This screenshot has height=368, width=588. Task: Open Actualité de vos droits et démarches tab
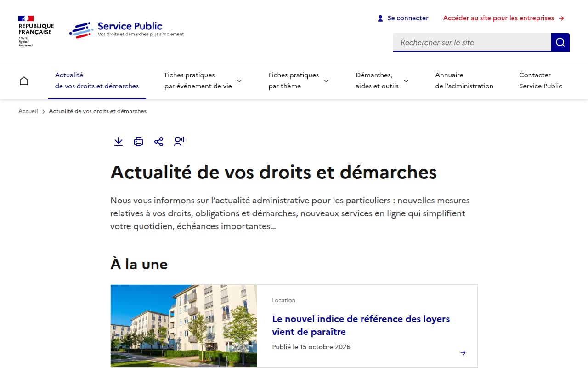(97, 80)
